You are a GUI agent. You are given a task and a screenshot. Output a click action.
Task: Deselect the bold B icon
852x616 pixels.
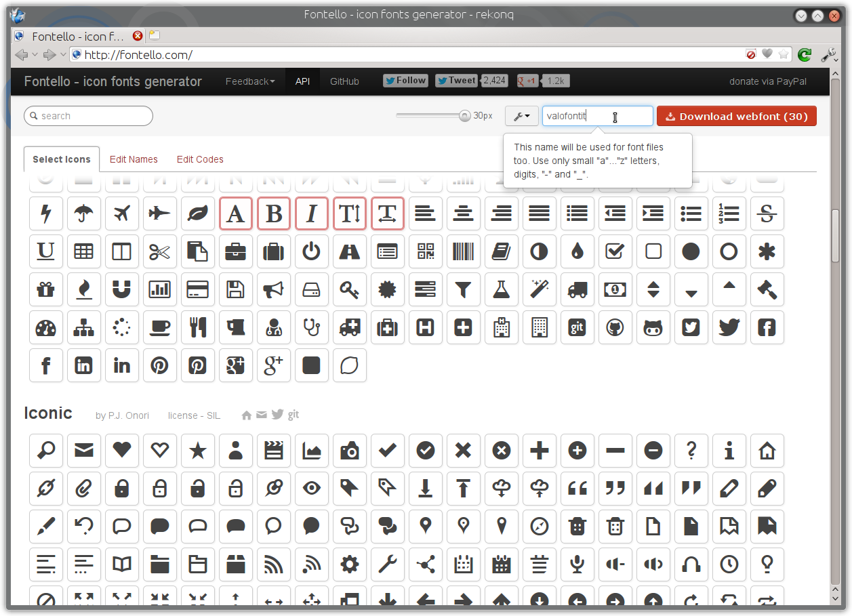(x=274, y=213)
